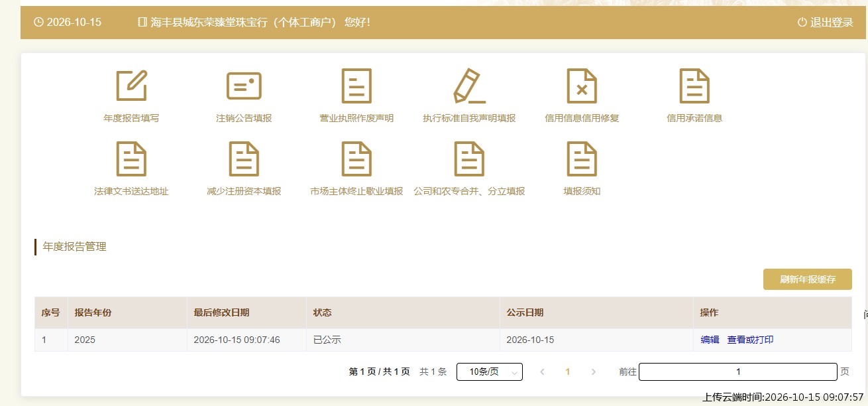The height and width of the screenshot is (406, 868).
Task: Open the 营业执照作废声明 icon
Action: [356, 86]
